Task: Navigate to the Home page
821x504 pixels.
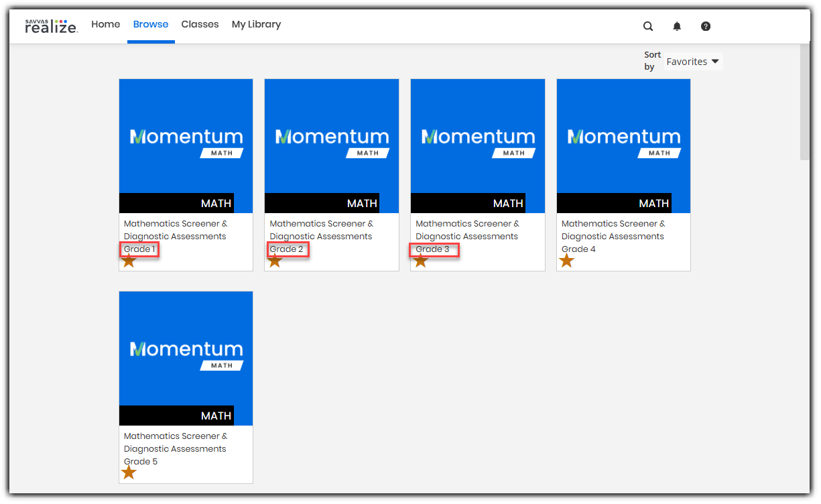Action: tap(105, 24)
